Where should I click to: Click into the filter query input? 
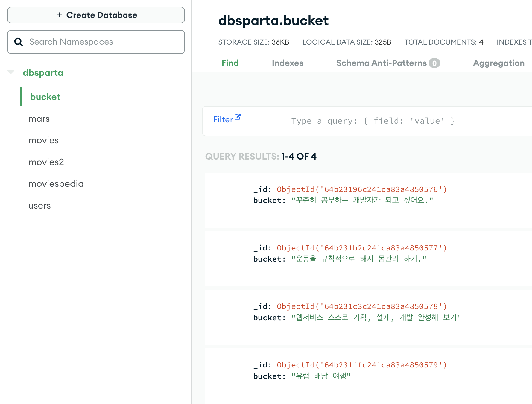(373, 121)
